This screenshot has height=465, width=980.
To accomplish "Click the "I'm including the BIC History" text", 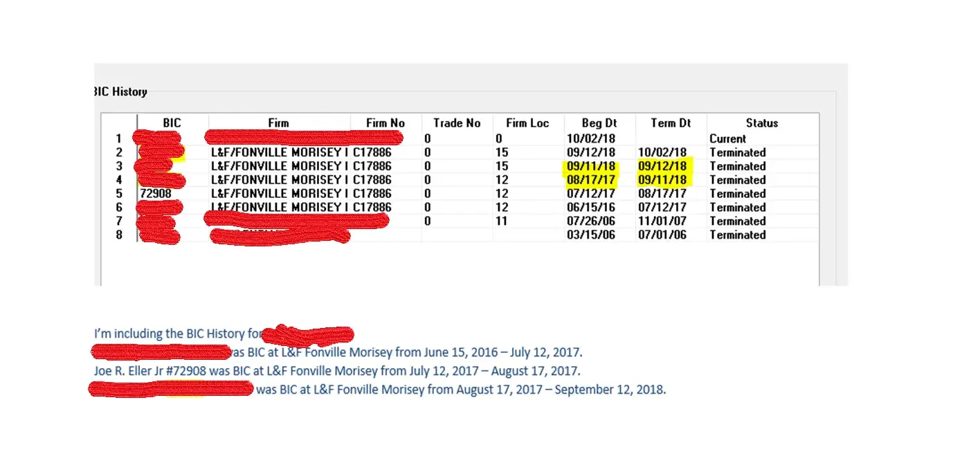I will pyautogui.click(x=177, y=334).
